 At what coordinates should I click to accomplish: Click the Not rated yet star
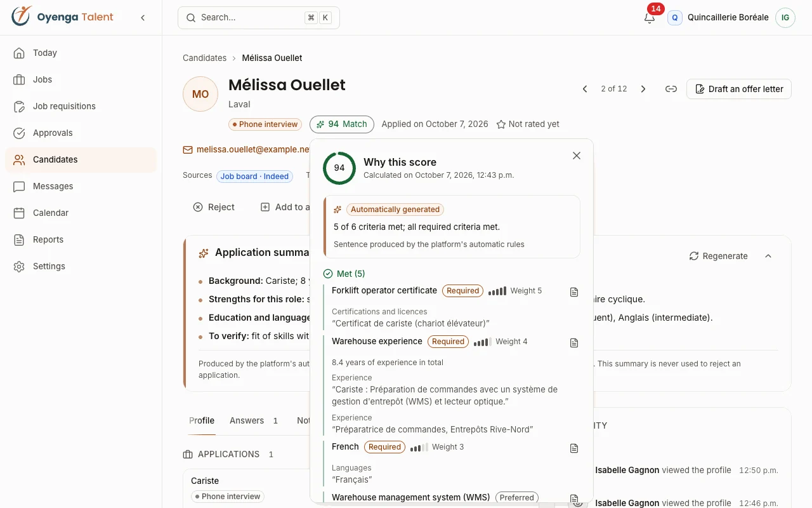[x=528, y=124]
